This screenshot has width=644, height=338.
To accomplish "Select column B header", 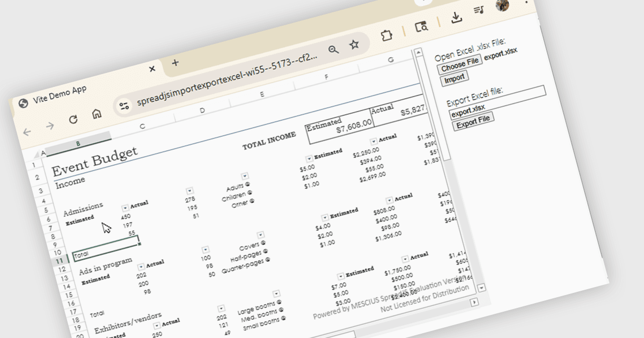I will point(78,143).
